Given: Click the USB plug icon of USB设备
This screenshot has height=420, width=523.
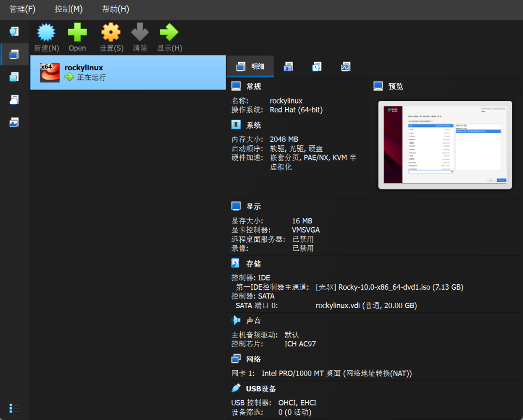Looking at the screenshot, I should (236, 389).
